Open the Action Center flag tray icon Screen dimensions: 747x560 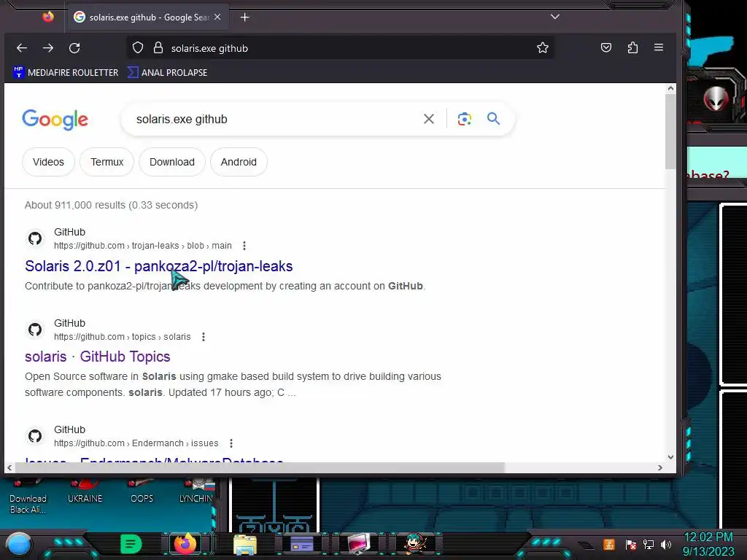pos(631,544)
